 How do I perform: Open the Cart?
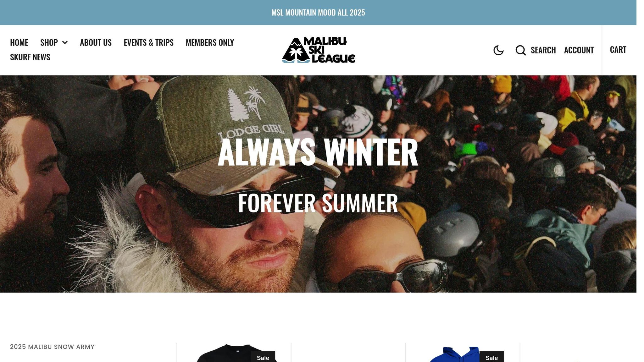point(618,50)
